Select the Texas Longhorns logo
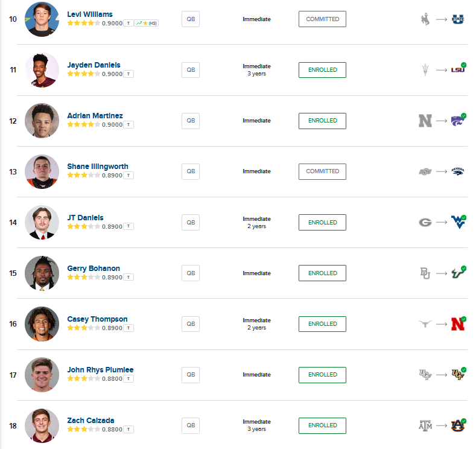 (425, 324)
